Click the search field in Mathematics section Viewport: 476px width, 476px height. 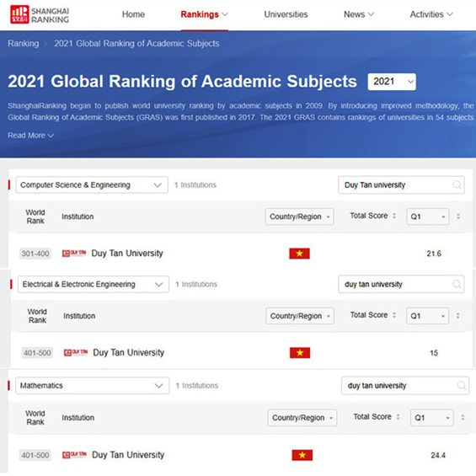point(405,386)
